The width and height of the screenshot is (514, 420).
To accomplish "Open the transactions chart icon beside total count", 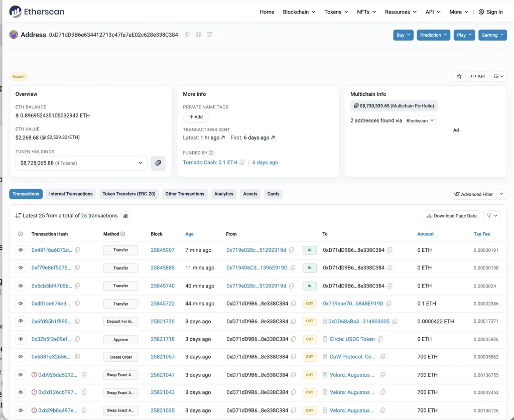I will click(125, 216).
